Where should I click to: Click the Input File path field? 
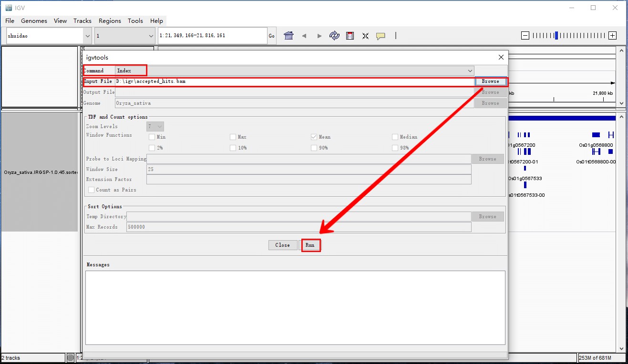294,81
